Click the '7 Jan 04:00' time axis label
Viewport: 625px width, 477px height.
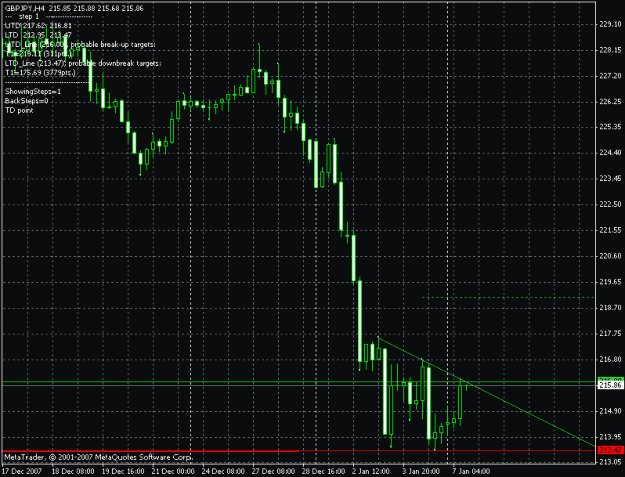click(471, 471)
